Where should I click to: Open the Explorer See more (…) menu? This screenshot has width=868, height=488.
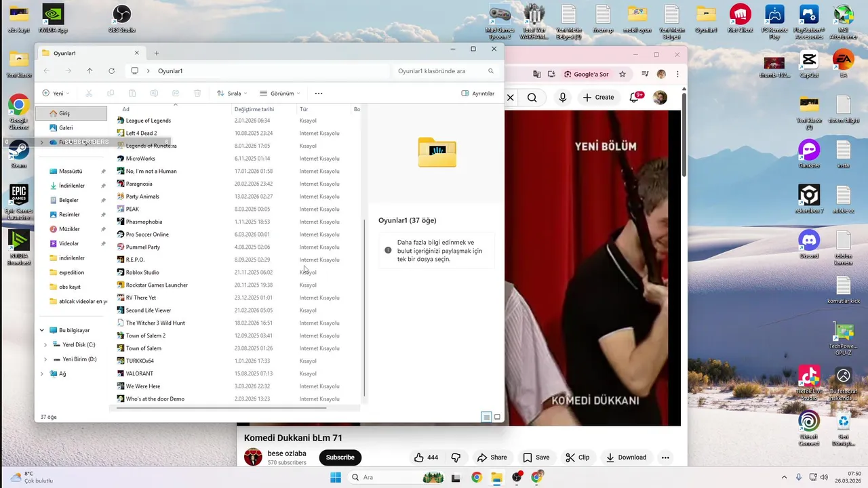(x=319, y=94)
